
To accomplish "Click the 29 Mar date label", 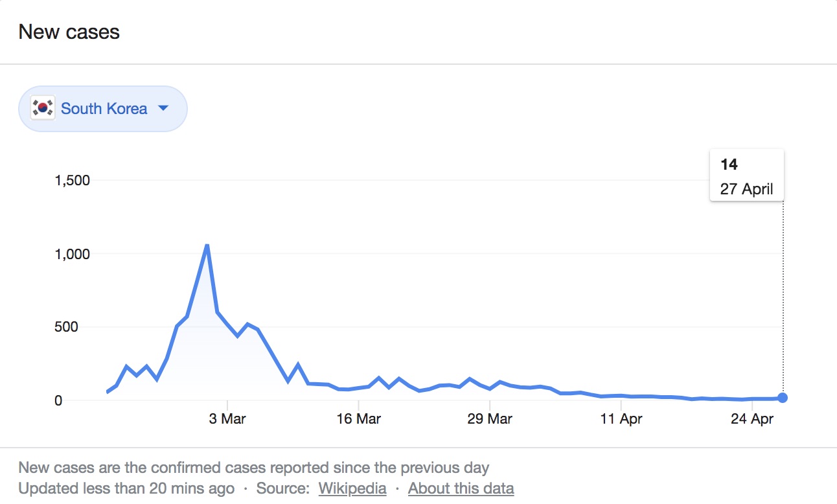I will coord(490,419).
